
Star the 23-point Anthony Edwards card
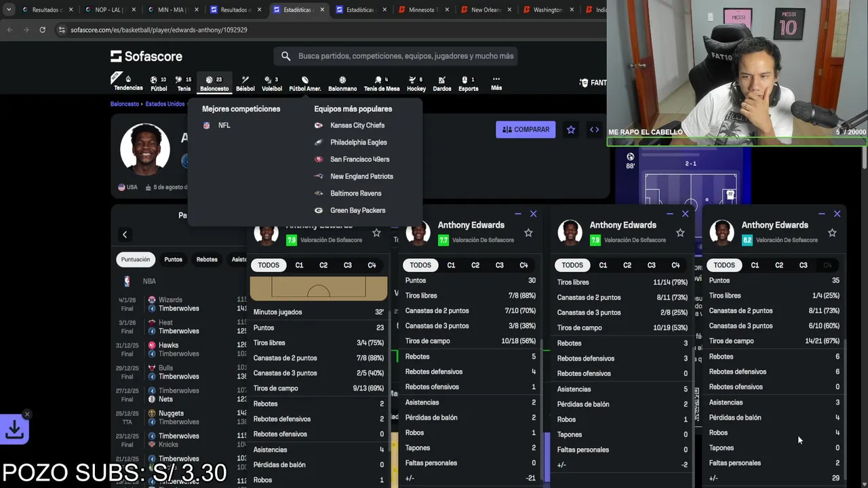(x=376, y=232)
